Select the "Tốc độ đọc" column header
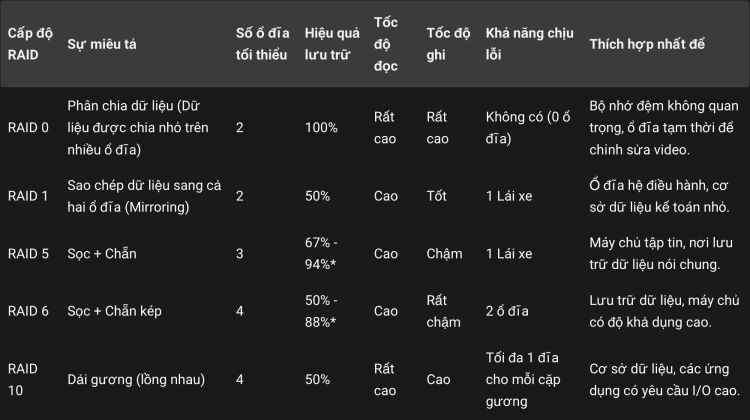750x420 pixels. point(386,44)
